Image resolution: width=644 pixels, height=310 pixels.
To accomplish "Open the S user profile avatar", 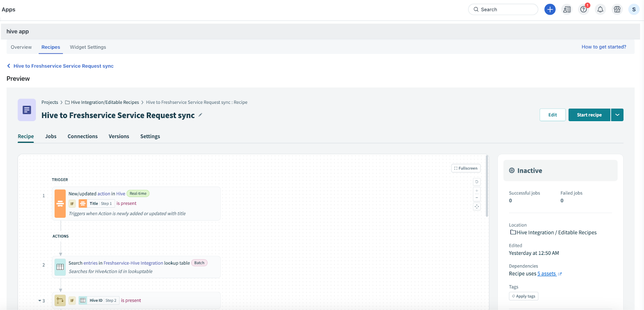I will [x=634, y=9].
